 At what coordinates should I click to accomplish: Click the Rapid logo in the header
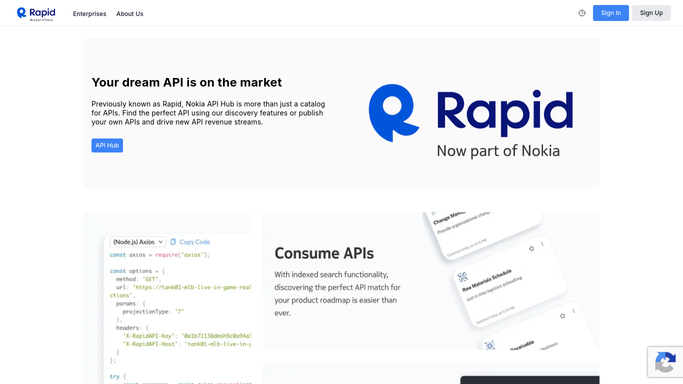[36, 13]
